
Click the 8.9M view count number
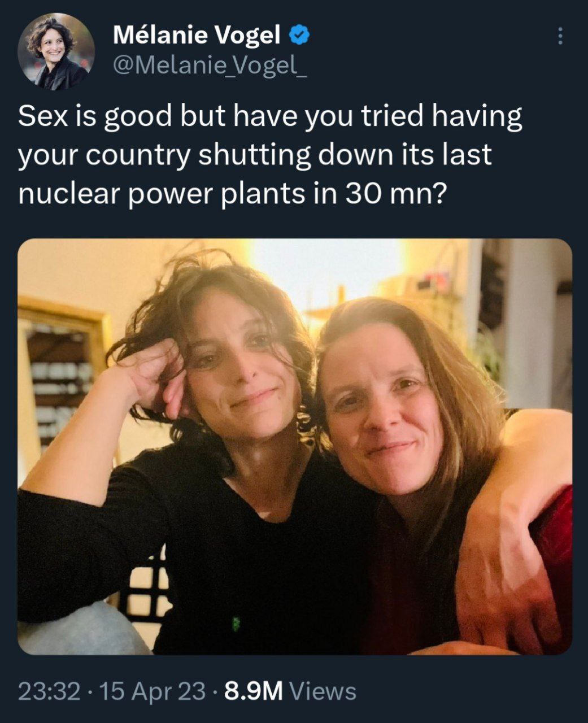pos(254,691)
